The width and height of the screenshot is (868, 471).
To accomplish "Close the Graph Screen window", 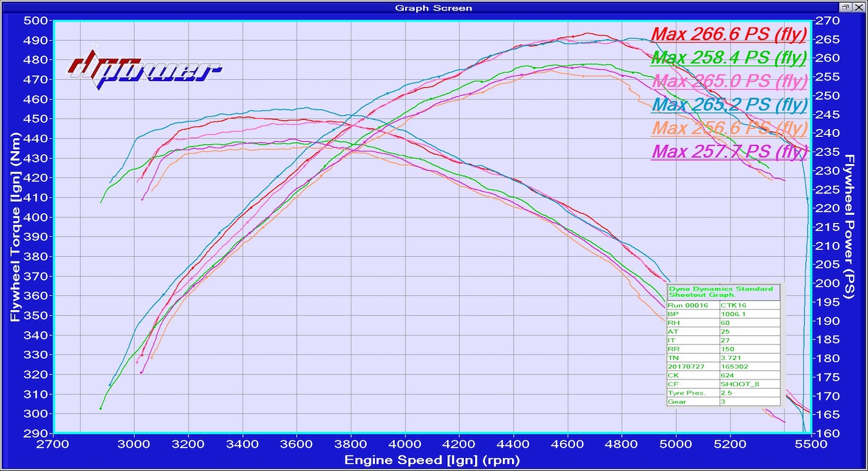I will point(858,7).
